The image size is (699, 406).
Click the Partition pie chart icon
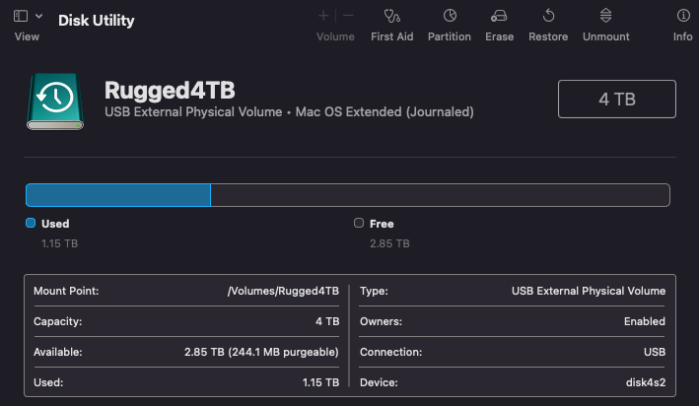coord(449,16)
